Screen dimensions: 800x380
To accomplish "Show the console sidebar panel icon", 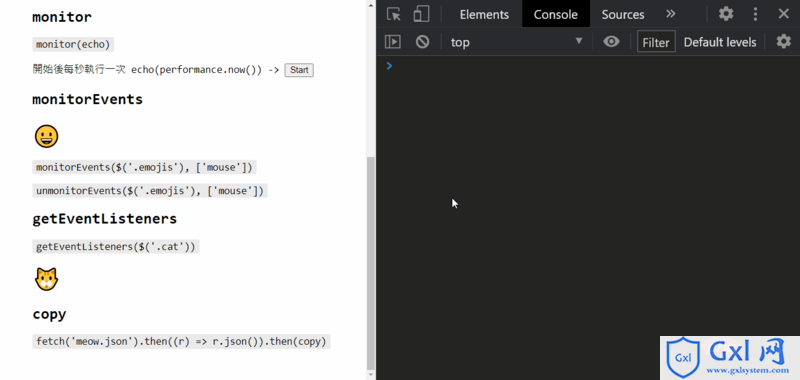I will click(392, 42).
